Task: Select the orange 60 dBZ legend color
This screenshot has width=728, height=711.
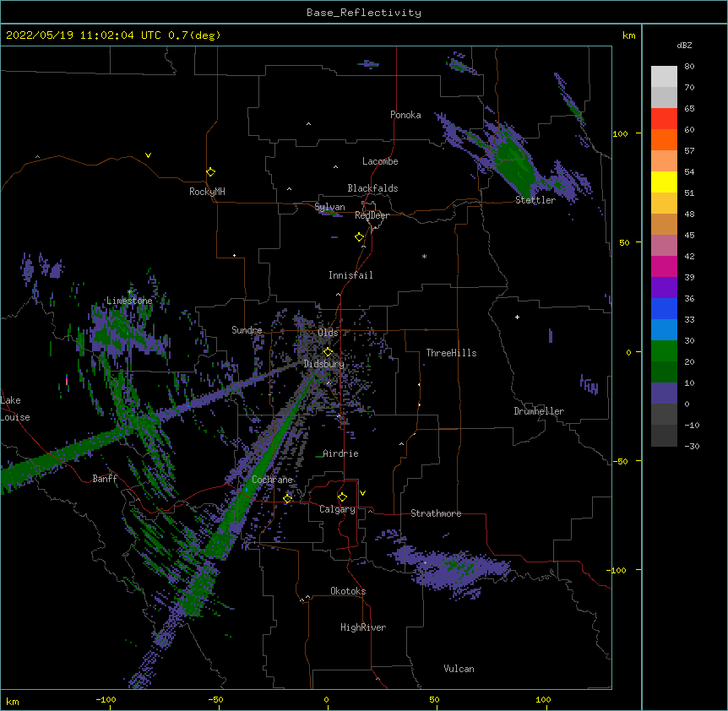Action: pos(664,139)
